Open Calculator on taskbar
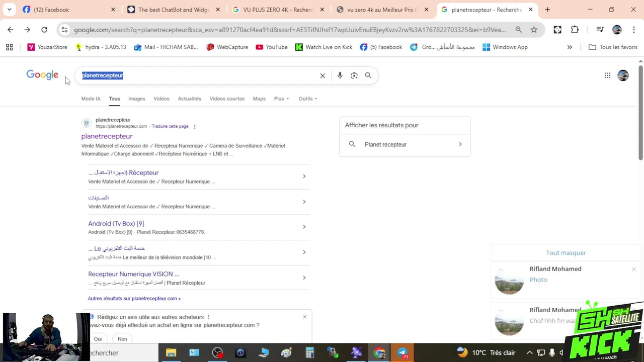Image resolution: width=644 pixels, height=362 pixels. [310, 353]
